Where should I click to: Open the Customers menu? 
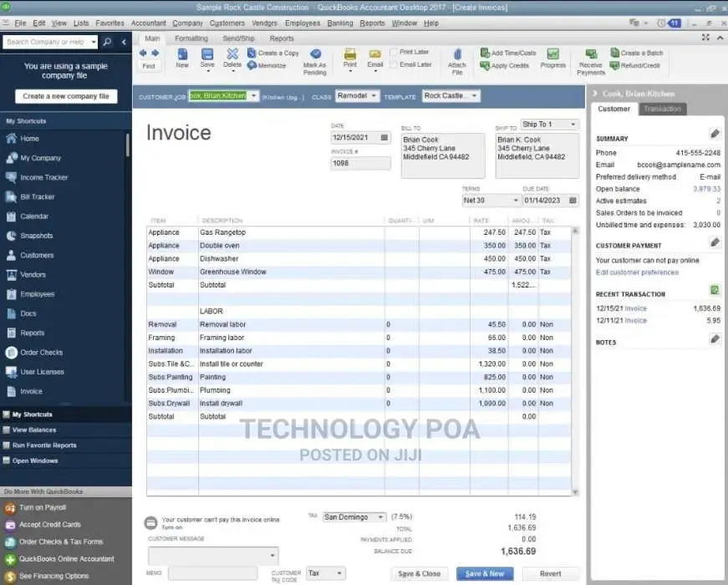tap(227, 23)
